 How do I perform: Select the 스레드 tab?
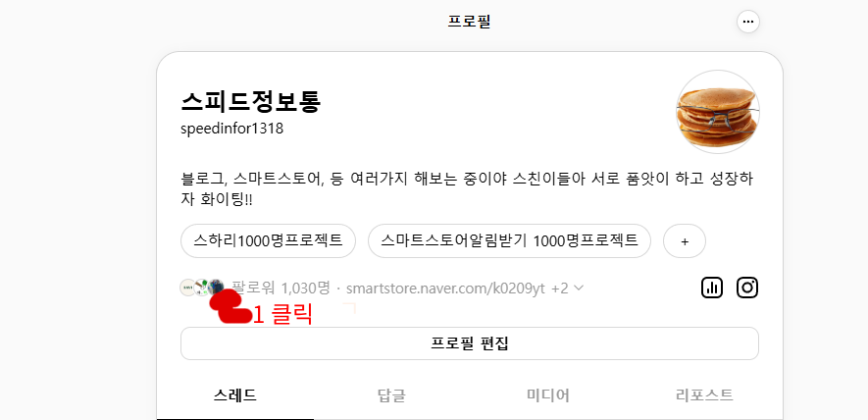[235, 395]
